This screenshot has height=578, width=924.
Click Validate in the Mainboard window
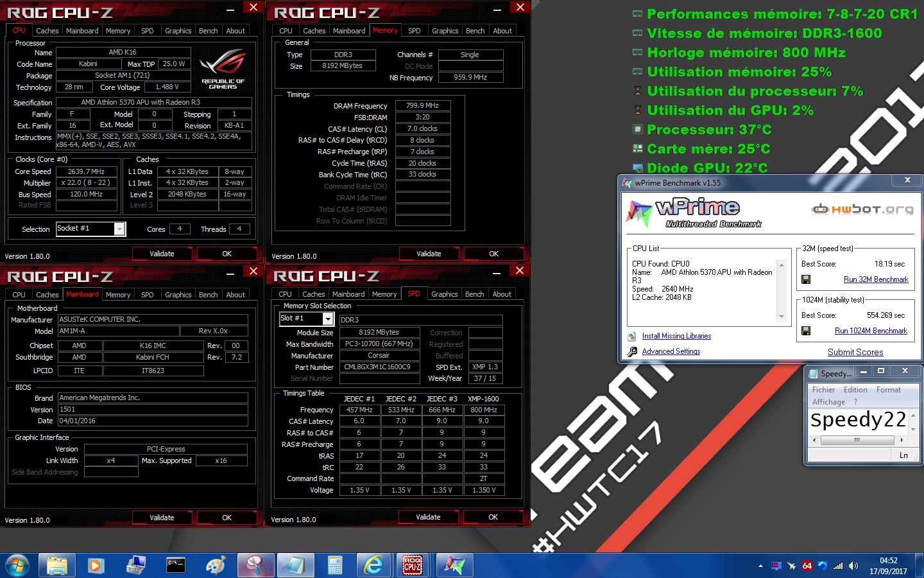coord(162,518)
